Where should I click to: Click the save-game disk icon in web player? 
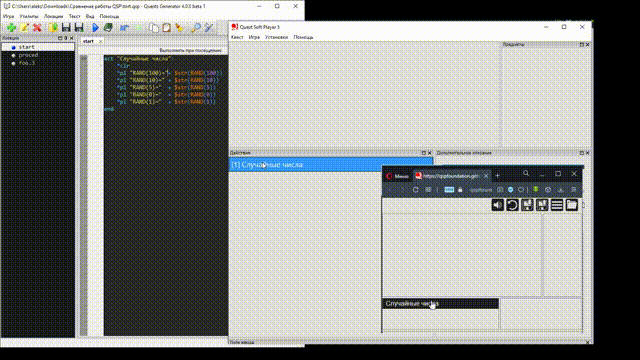[527, 205]
